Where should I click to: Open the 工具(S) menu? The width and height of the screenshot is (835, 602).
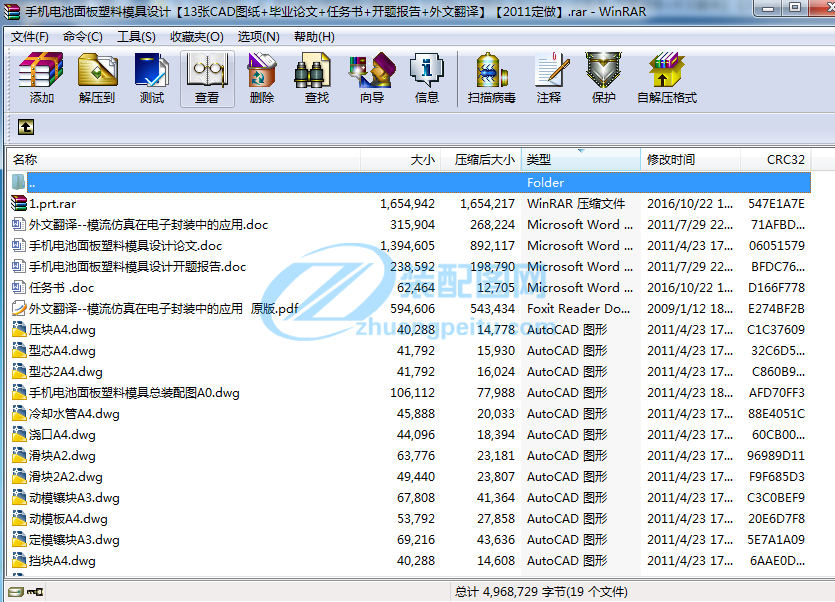click(x=136, y=37)
